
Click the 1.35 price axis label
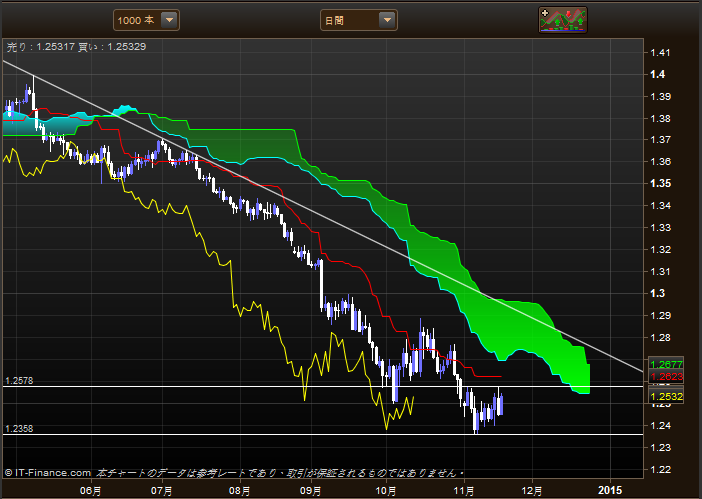(660, 183)
